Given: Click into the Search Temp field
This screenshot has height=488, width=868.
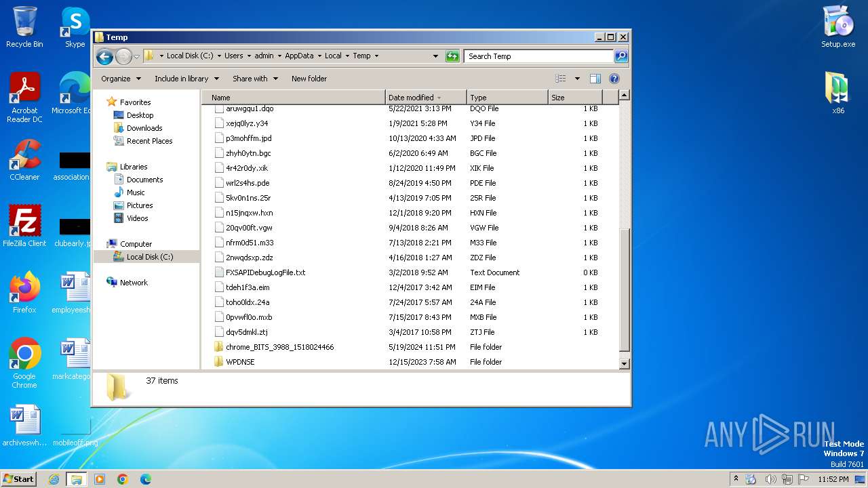Looking at the screenshot, I should pos(539,56).
